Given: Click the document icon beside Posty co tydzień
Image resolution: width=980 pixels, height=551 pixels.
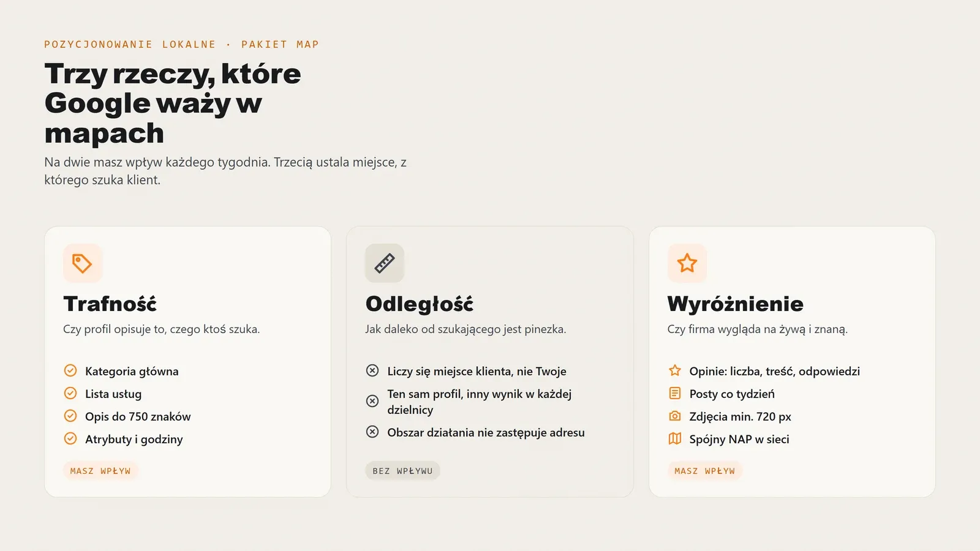Looking at the screenshot, I should [675, 393].
